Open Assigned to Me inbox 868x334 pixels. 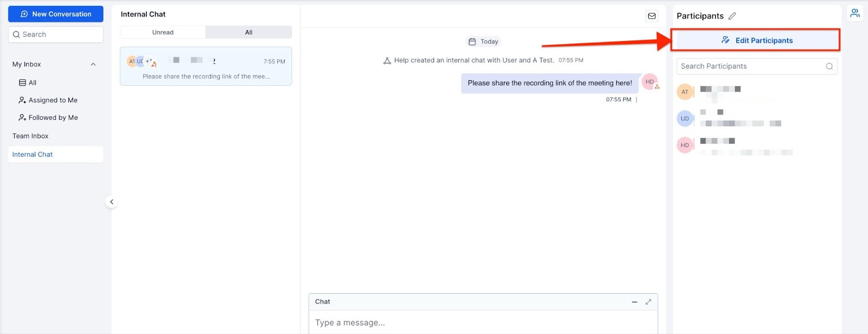pos(53,100)
